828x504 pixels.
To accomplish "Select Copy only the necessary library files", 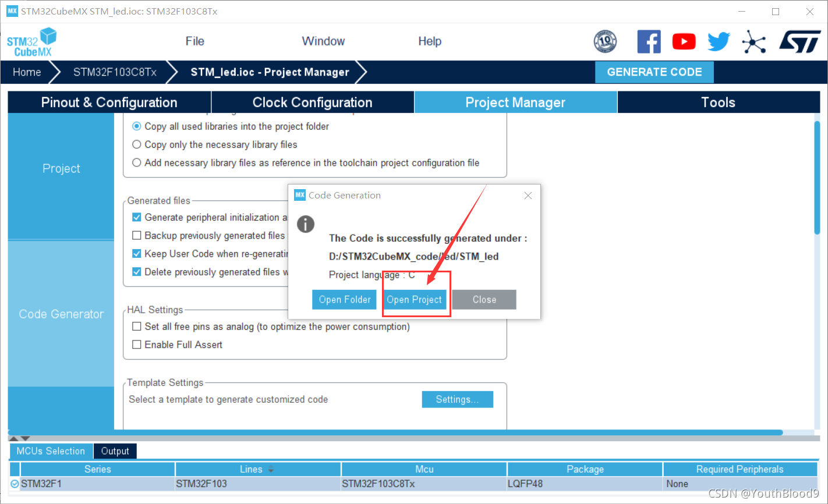I will click(137, 144).
